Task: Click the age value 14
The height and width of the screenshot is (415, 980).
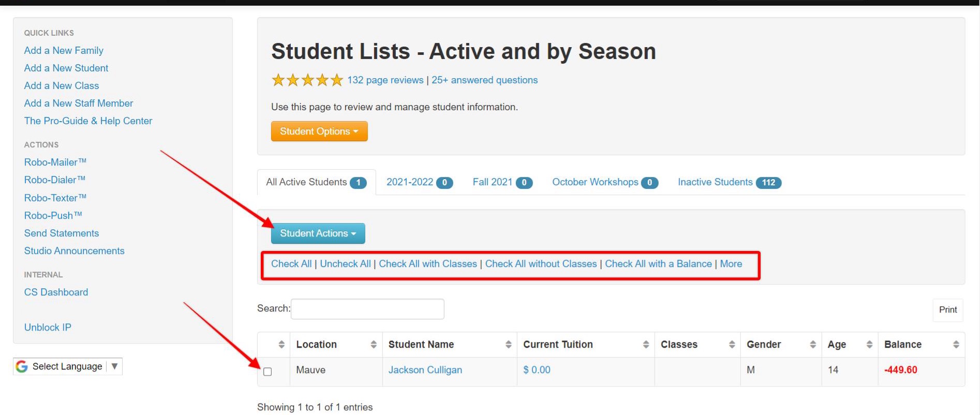Action: coord(833,370)
